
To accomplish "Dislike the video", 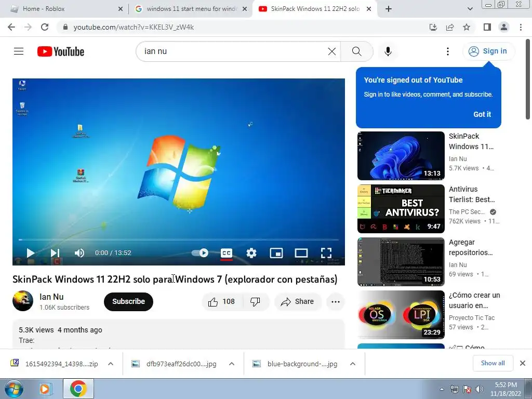I will [255, 301].
